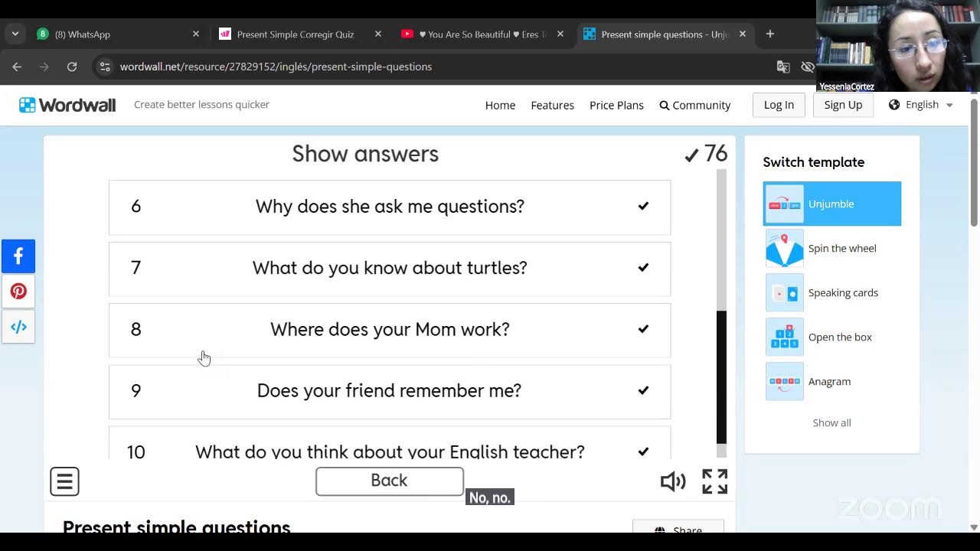
Task: Close the You Are So Beautiful tab
Action: [560, 34]
